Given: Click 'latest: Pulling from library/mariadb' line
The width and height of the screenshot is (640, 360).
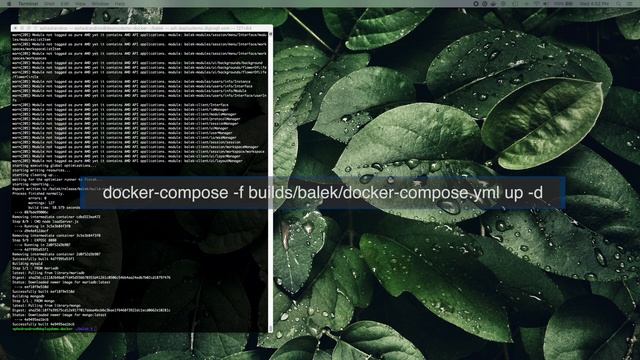Looking at the screenshot, I should [x=48, y=273].
